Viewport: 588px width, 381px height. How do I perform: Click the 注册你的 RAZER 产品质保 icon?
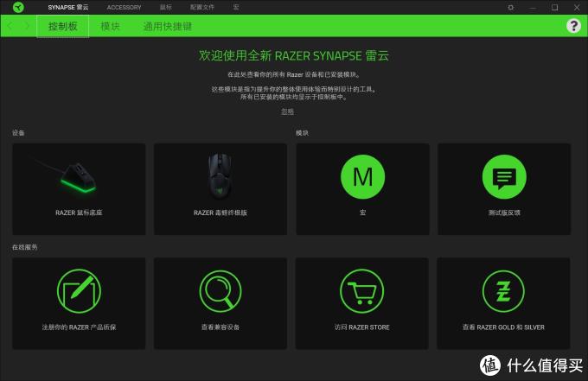79,291
